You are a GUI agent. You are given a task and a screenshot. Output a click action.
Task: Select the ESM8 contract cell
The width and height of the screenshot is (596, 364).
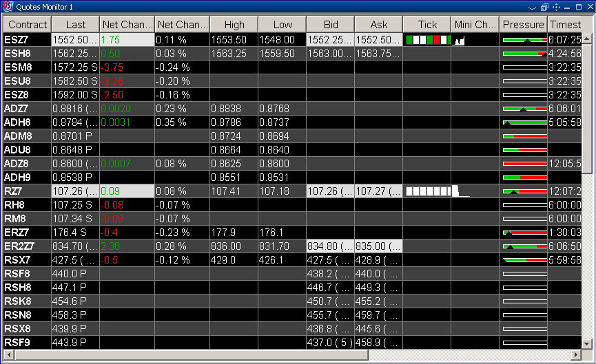28,67
